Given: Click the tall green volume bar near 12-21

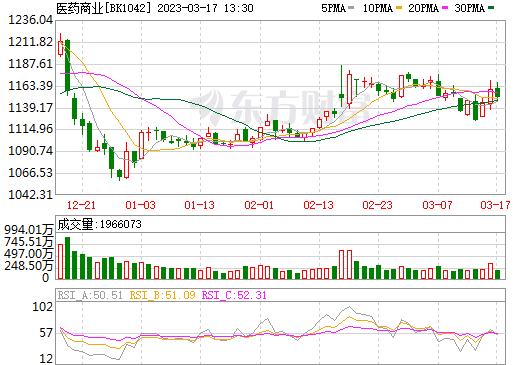Looking at the screenshot, I should pos(67,258).
